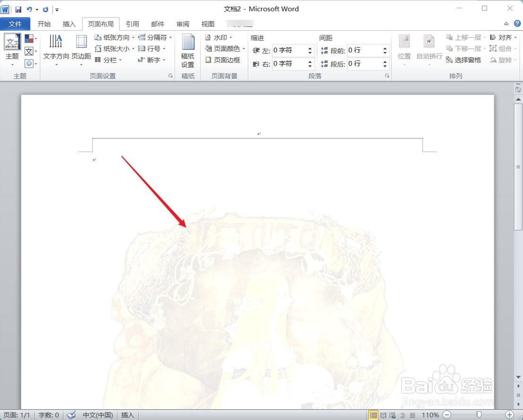Viewport: 523px width, 420px height.
Task: Open the 分隔符 breaks dropdown
Action: [155, 37]
